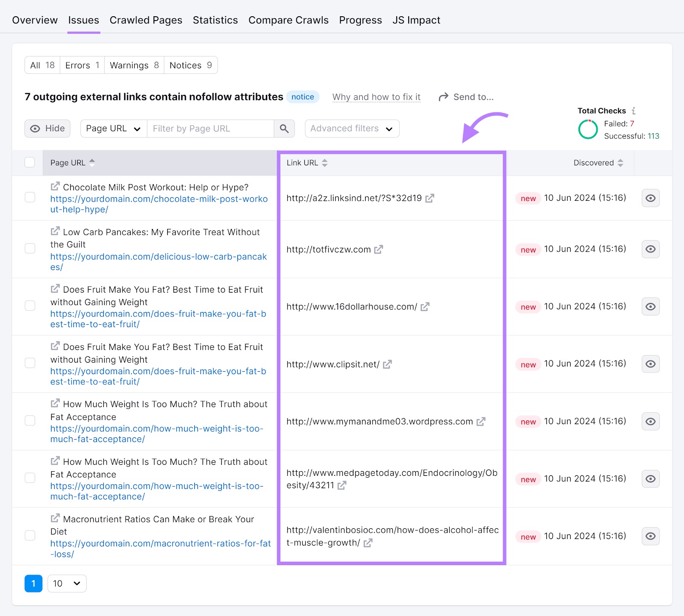The width and height of the screenshot is (684, 616).
Task: Expand the Advanced filters dropdown
Action: (351, 128)
